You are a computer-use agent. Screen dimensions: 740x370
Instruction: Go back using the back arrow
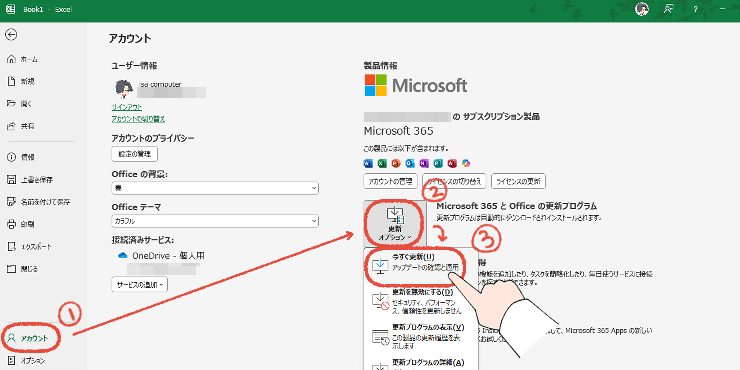11,34
